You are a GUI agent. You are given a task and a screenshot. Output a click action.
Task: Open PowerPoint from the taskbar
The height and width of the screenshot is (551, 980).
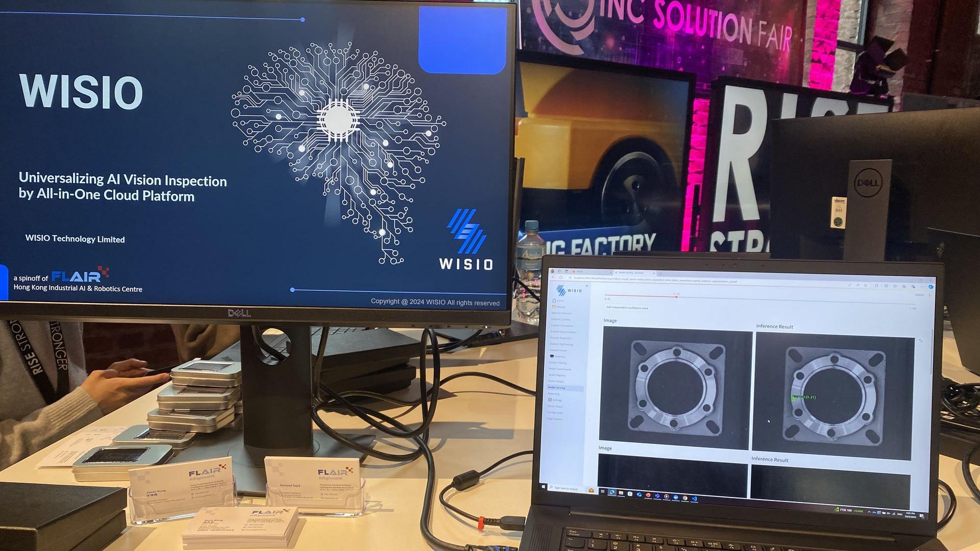tap(648, 495)
